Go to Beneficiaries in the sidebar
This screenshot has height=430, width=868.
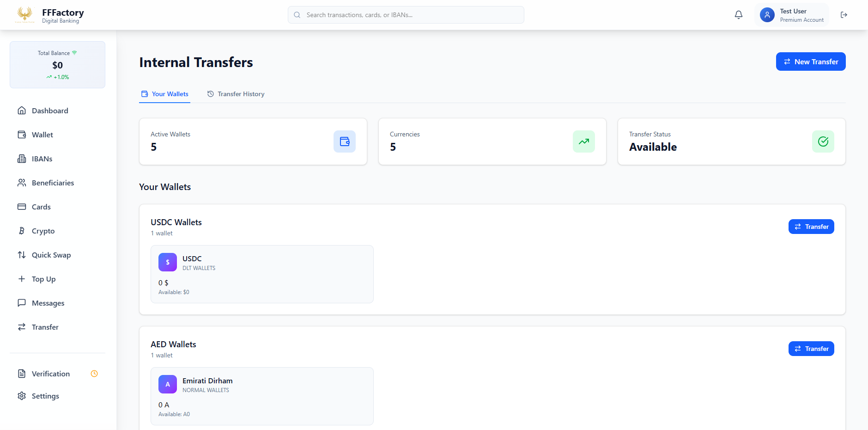coord(53,183)
